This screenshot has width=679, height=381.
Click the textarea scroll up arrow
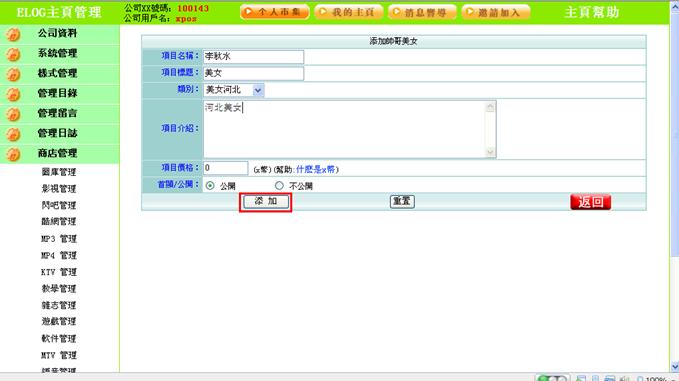coord(490,107)
